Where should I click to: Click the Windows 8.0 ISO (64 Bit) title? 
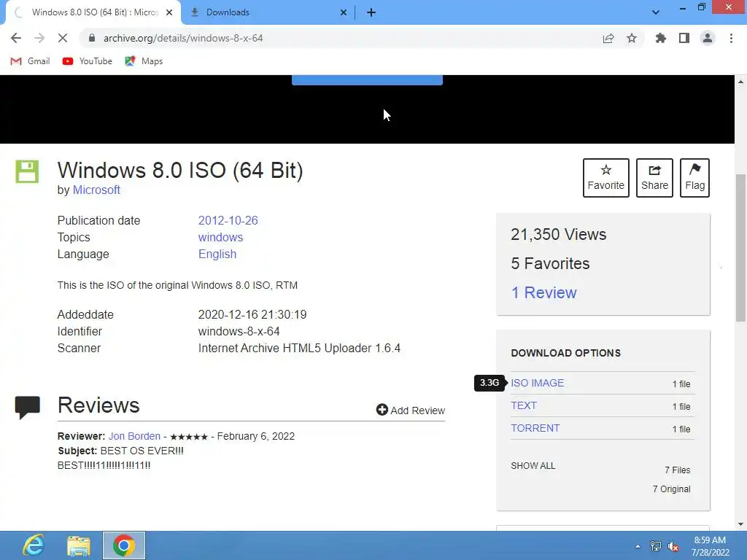[180, 171]
